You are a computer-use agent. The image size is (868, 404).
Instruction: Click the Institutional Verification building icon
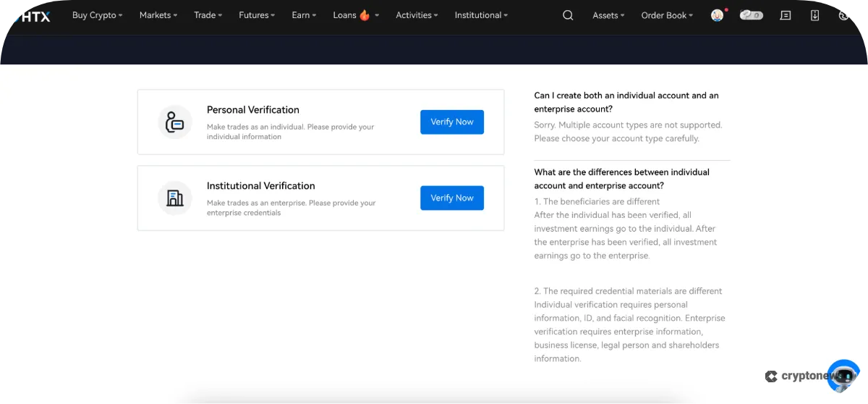pyautogui.click(x=175, y=198)
